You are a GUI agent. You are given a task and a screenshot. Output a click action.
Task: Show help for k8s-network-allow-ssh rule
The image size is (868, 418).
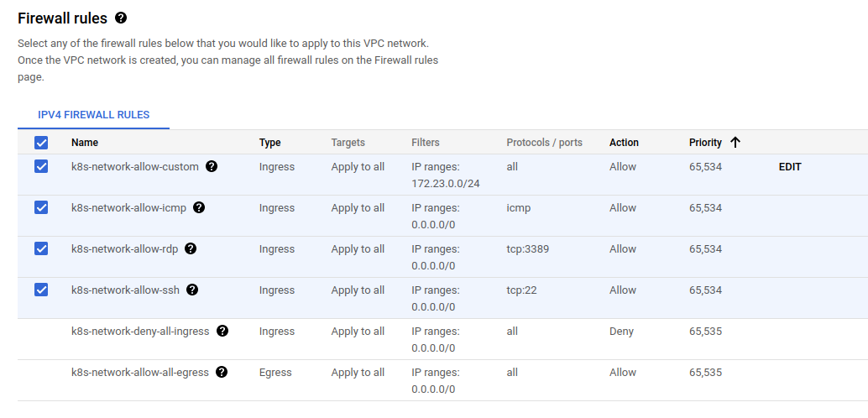(x=192, y=290)
